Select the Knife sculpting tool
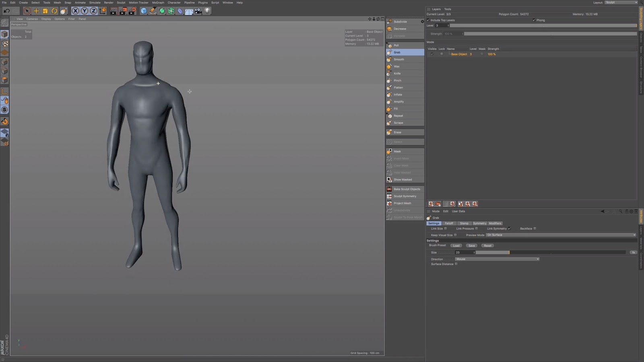The image size is (644, 362). point(396,73)
